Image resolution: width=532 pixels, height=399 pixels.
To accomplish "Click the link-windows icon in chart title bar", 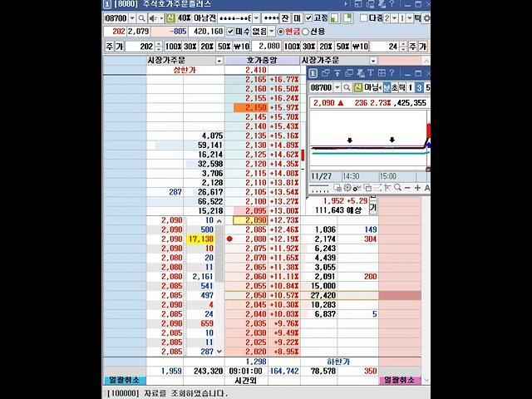I will (326, 72).
